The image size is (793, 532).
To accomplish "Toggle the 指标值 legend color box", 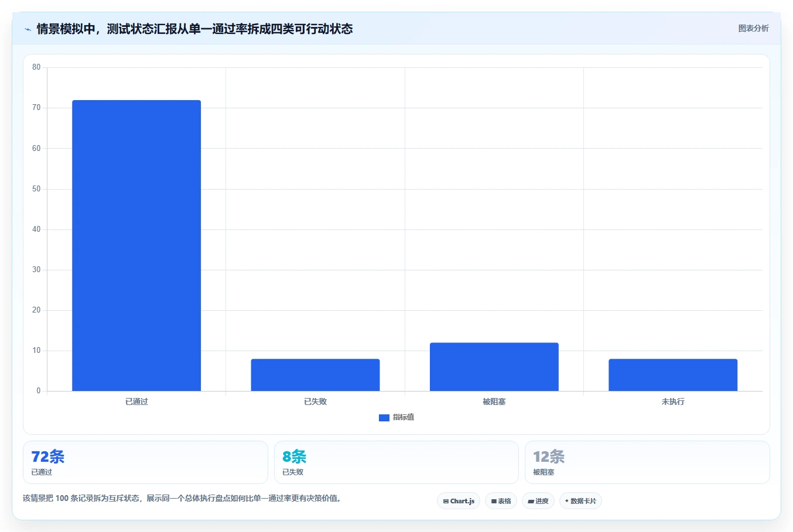I will point(384,418).
